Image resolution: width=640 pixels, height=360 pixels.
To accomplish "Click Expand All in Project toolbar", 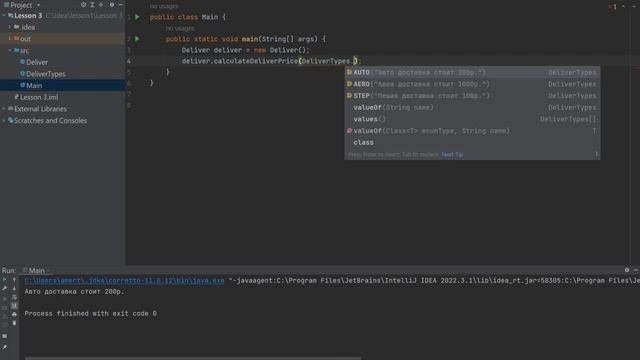I will [x=92, y=4].
